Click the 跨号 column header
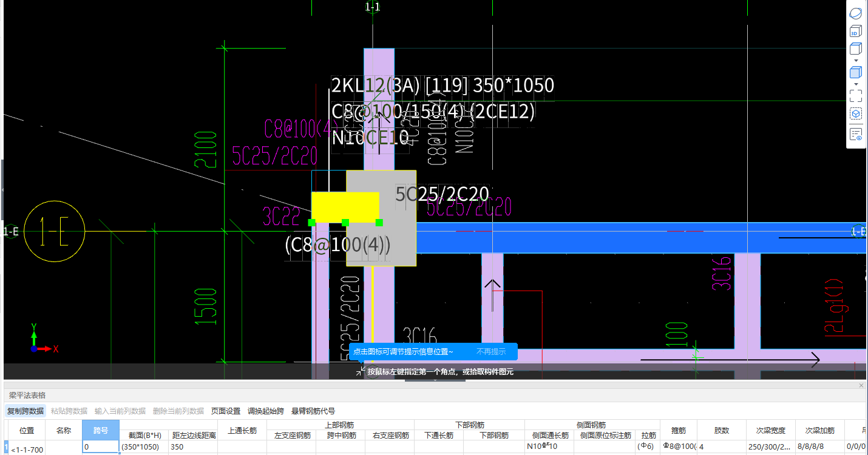The image size is (868, 455). pyautogui.click(x=101, y=430)
